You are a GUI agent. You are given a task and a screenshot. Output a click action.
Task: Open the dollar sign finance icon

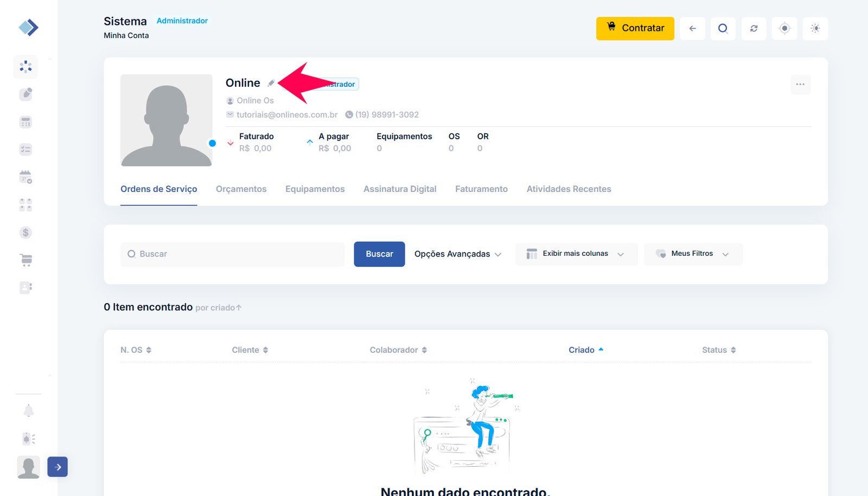tap(25, 233)
